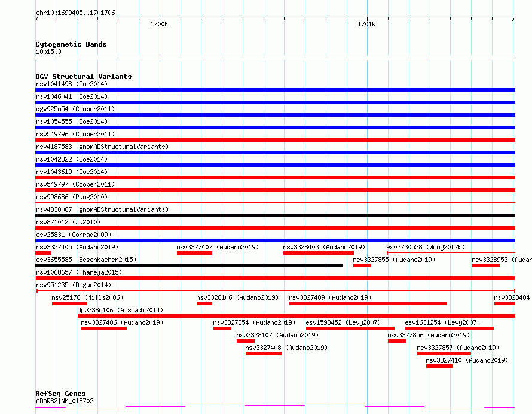Viewport: 532px width, 414px height.
Task: Select nsv1068657 (Thareja2015) variant
Action: point(79,272)
